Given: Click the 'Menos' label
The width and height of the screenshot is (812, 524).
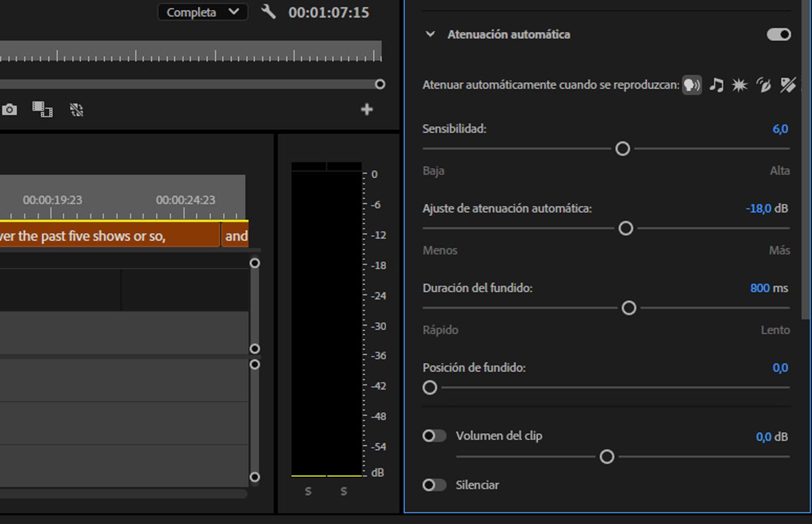Looking at the screenshot, I should [440, 251].
